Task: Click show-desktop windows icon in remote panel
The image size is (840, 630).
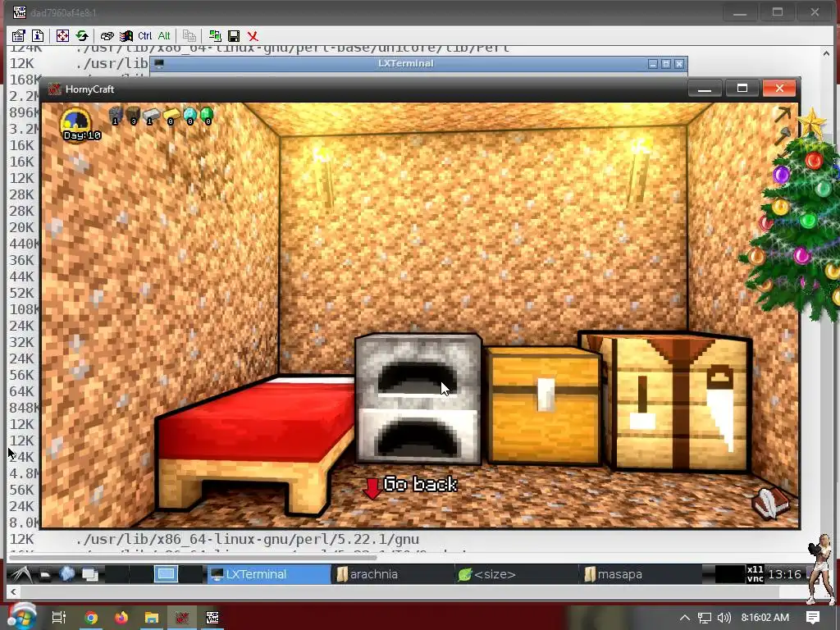Action: [x=90, y=574]
